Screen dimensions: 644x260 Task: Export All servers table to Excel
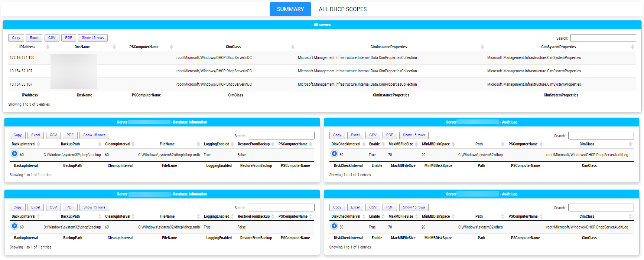click(x=34, y=38)
